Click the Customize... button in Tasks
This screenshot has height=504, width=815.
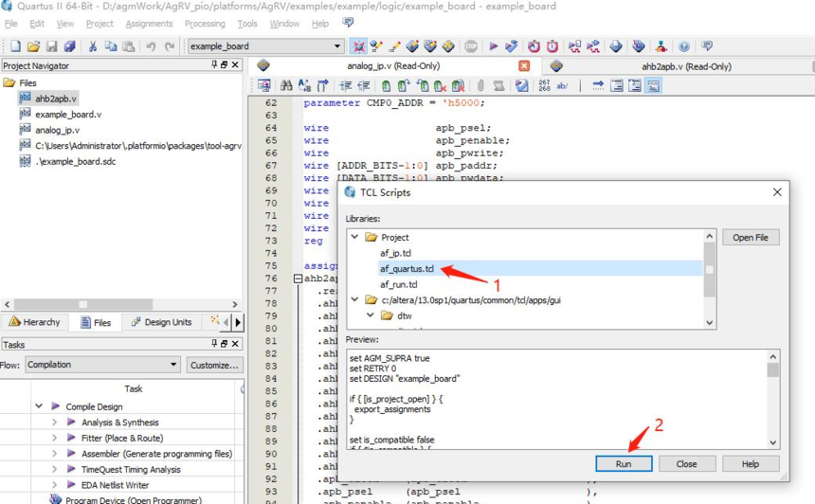pyautogui.click(x=213, y=366)
